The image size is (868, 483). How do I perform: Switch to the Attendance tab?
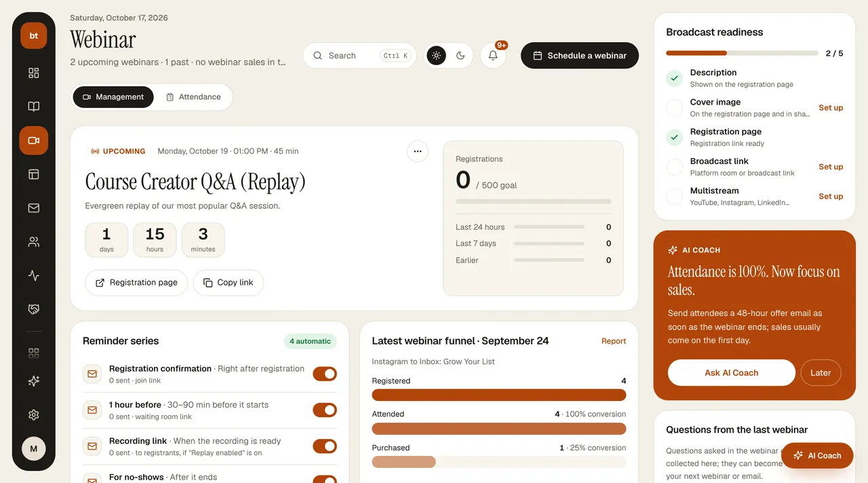(193, 97)
